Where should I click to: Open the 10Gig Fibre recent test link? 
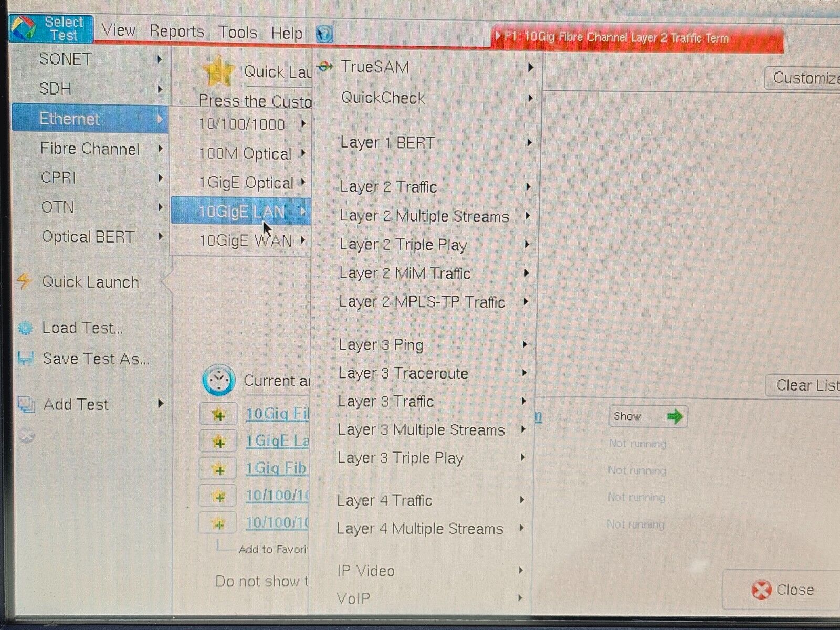coord(277,414)
